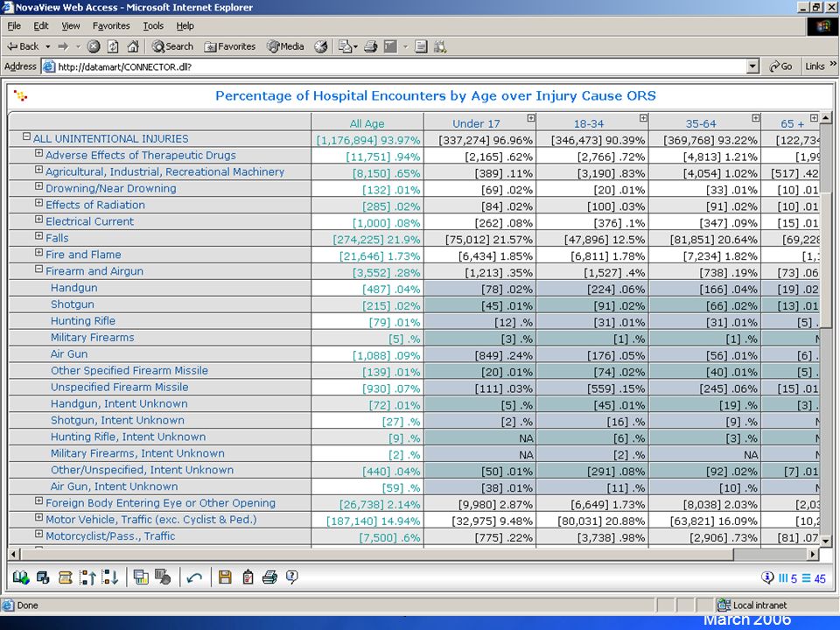This screenshot has width=840, height=630.
Task: Open the Help menu
Action: (x=185, y=25)
